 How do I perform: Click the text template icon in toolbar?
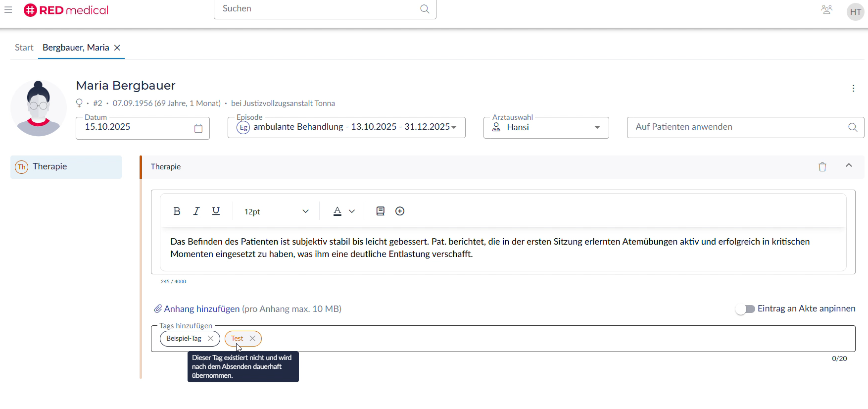tap(380, 211)
